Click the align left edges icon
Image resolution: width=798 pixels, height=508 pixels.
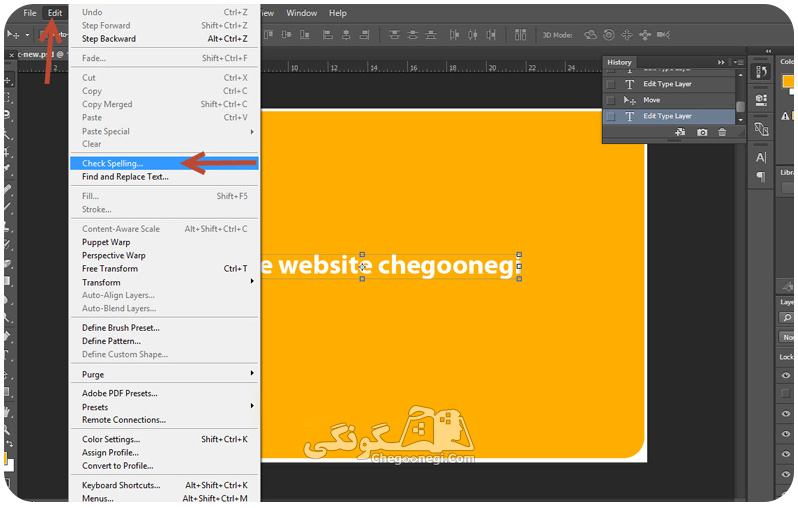click(328, 35)
